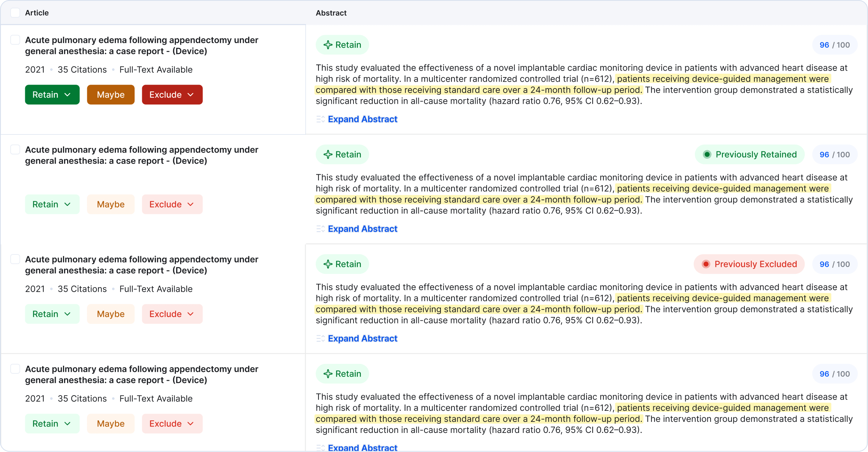Click the 'Article' column header

pyautogui.click(x=37, y=13)
